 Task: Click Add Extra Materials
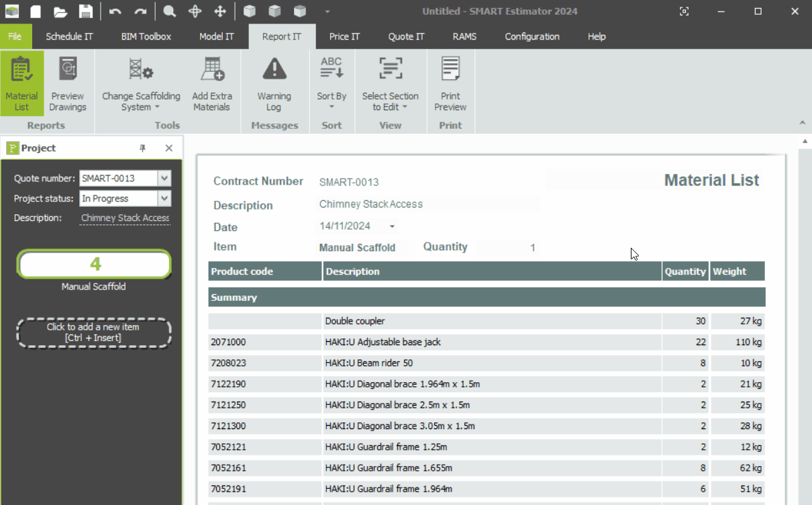coord(211,83)
